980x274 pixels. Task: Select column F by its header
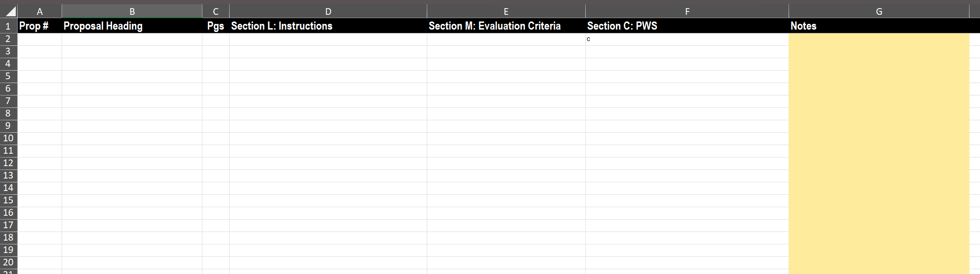[x=687, y=11]
